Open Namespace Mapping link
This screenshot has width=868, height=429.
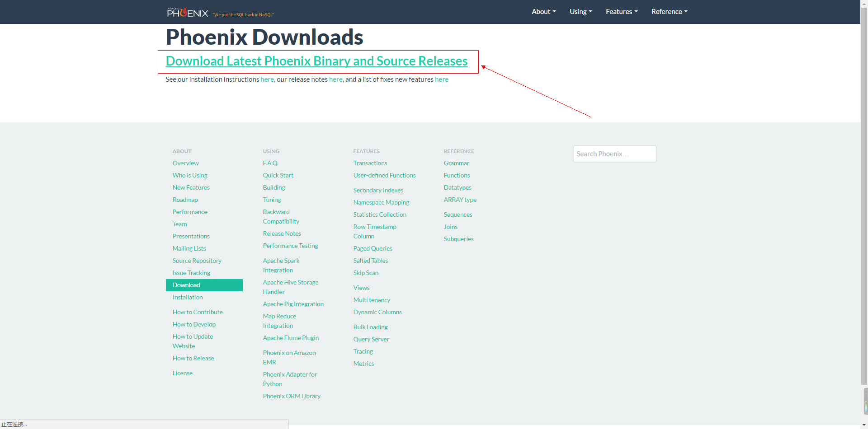381,202
